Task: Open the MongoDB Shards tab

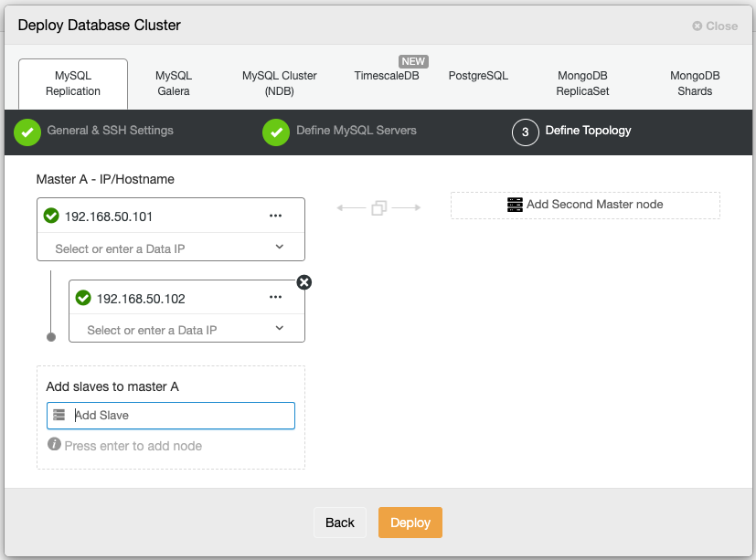Action: tap(695, 83)
